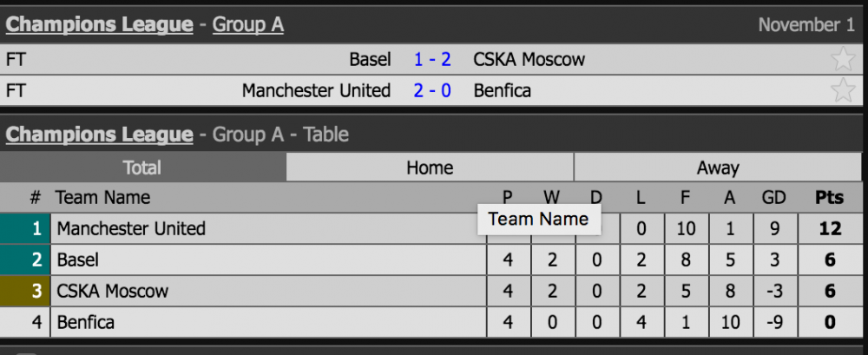The width and height of the screenshot is (868, 355).
Task: Select CSKA Moscow in the standings table
Action: tap(112, 292)
